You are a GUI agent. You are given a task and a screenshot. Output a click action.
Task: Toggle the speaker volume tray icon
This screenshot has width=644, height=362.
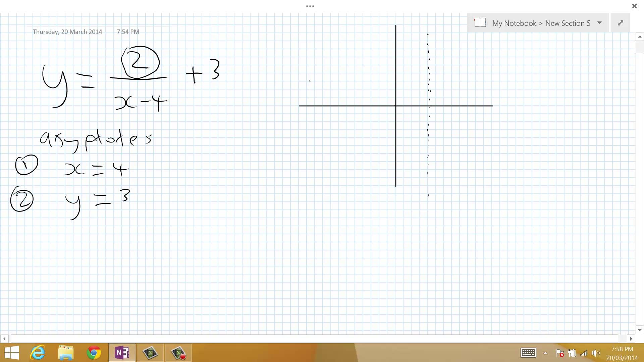pyautogui.click(x=596, y=353)
